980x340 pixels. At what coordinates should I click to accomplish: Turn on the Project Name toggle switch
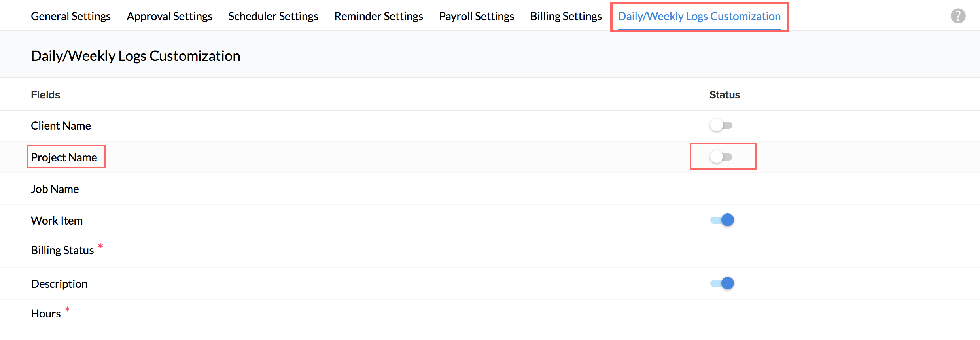[x=721, y=157]
